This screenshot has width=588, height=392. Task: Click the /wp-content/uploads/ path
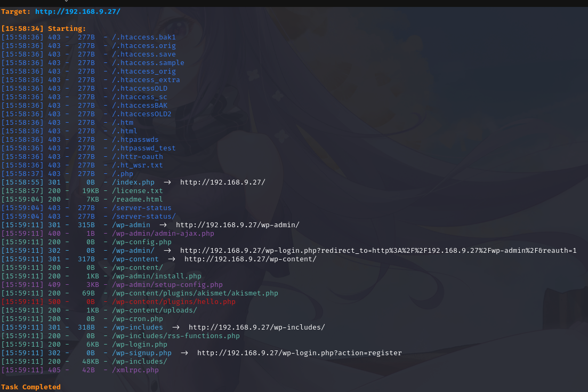coord(155,310)
